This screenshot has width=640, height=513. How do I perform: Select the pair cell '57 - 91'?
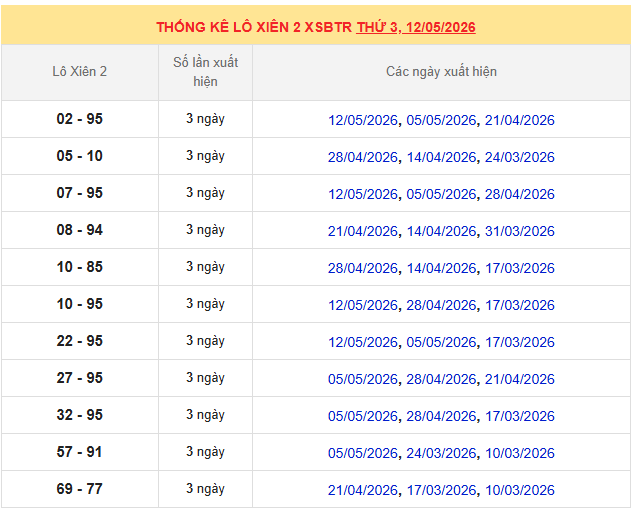tap(80, 452)
